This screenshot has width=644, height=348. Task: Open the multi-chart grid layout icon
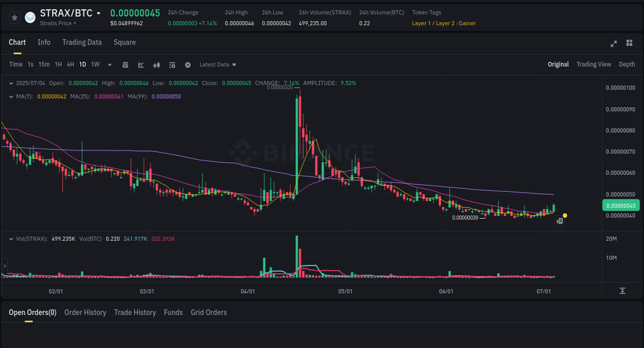click(629, 43)
